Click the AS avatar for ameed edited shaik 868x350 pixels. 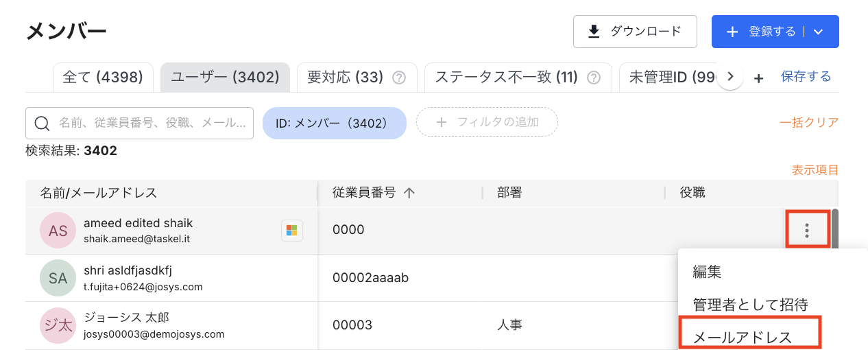[x=58, y=231]
